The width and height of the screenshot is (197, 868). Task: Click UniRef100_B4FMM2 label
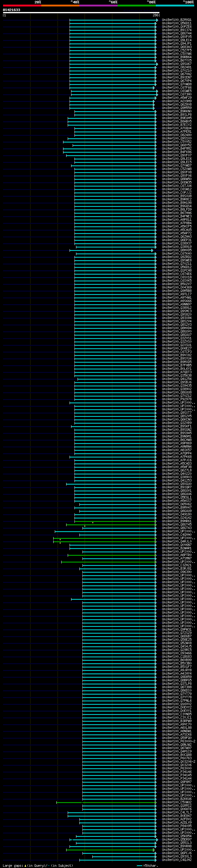point(176,149)
